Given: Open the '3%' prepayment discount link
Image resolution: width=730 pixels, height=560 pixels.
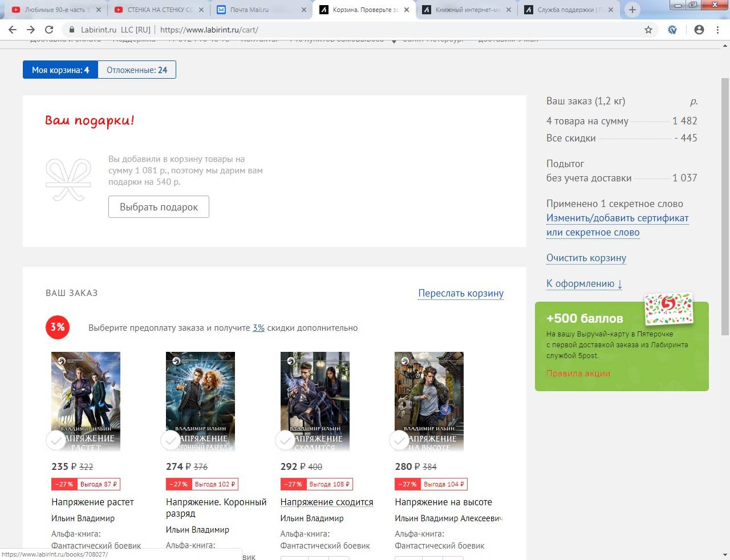Looking at the screenshot, I should [258, 328].
